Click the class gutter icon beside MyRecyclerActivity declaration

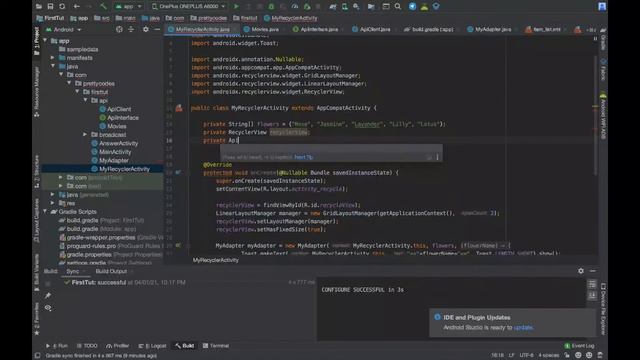point(179,108)
